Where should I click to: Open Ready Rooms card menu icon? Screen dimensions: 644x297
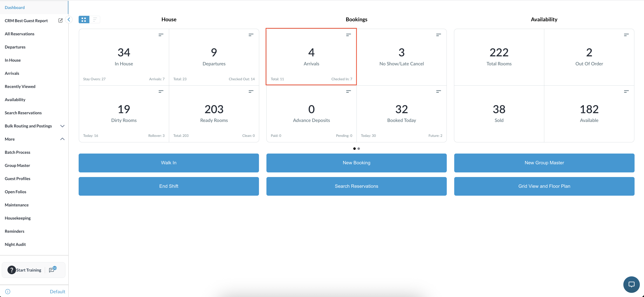tap(251, 92)
